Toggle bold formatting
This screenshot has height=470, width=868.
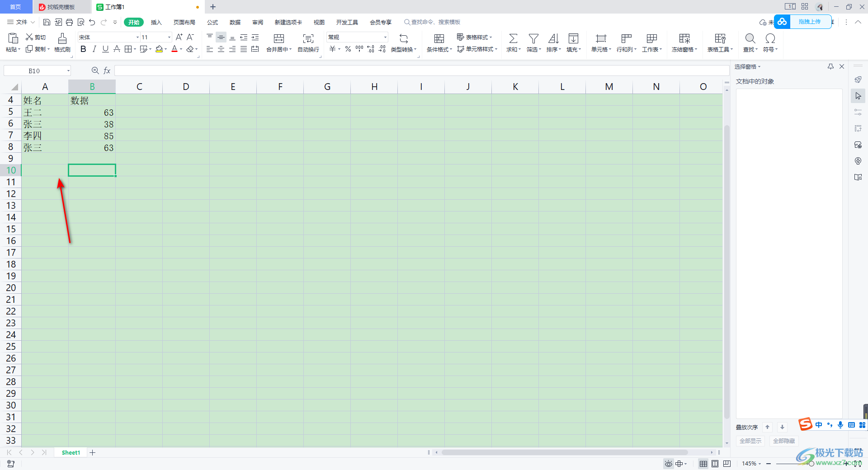click(83, 49)
